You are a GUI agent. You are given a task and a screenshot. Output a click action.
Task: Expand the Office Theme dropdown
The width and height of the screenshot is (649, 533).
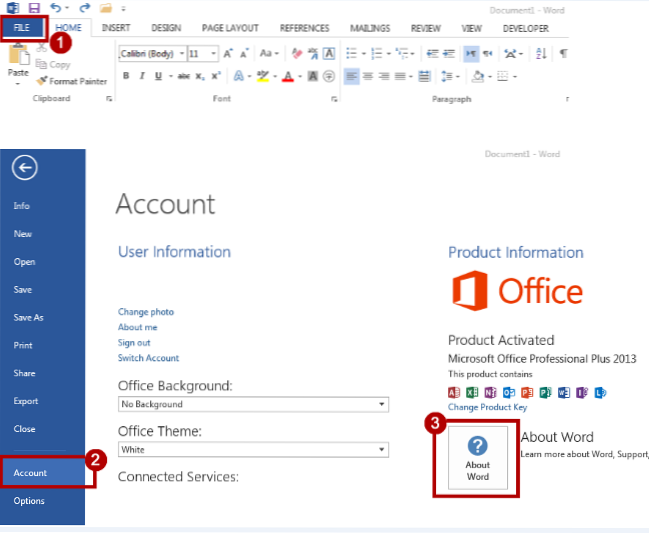click(382, 450)
